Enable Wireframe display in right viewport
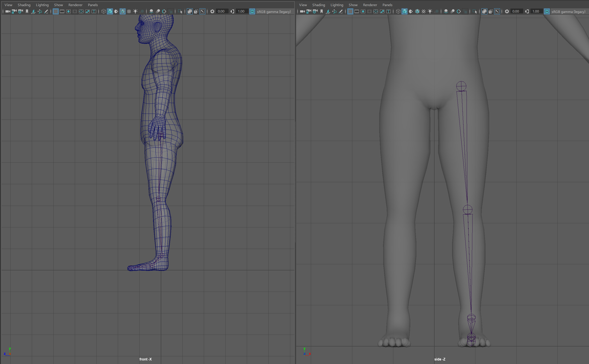Viewport: 589px width, 364px height. pos(398,11)
